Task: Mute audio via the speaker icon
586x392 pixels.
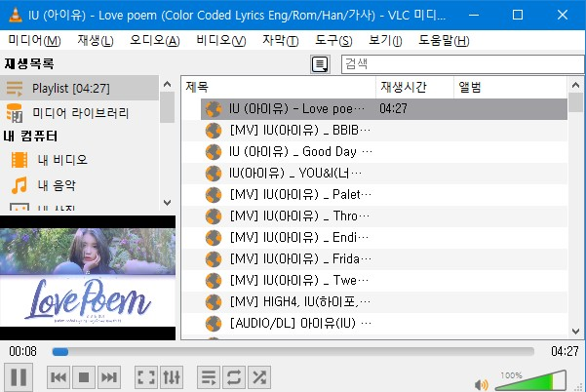Action: coord(482,384)
